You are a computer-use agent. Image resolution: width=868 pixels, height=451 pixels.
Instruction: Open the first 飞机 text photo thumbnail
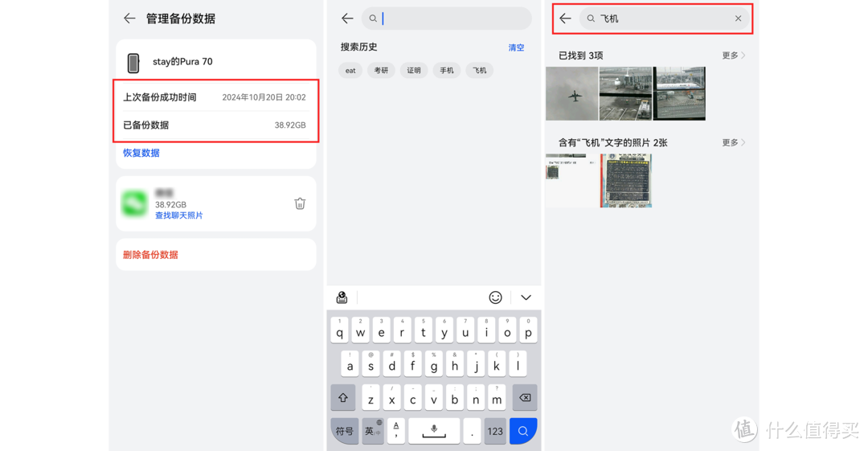click(572, 181)
